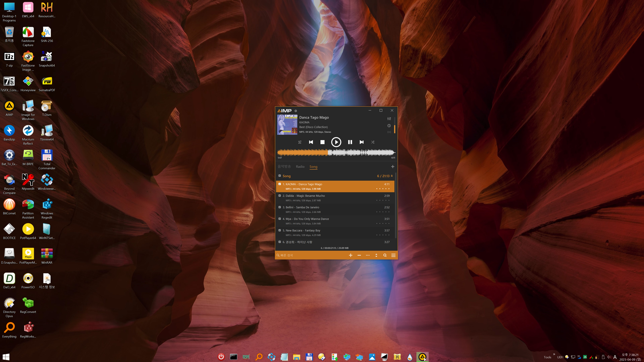Click the playlist scrollbar

click(x=395, y=205)
